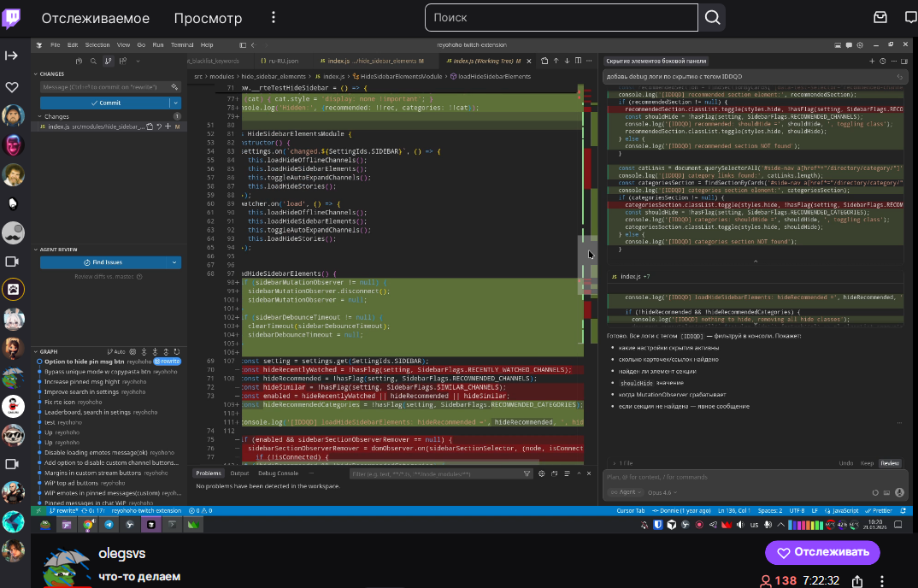Click the search magnifier button
This screenshot has height=588, width=918.
pos(713,18)
